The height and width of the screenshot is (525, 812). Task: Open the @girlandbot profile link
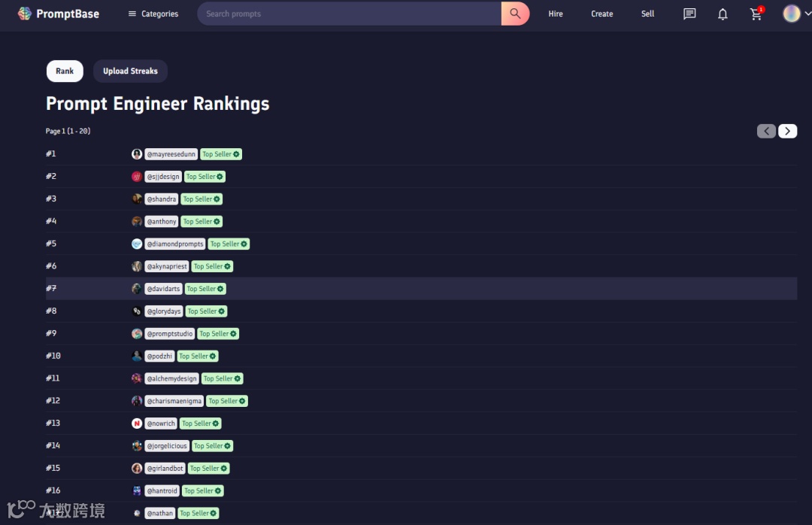click(x=165, y=469)
